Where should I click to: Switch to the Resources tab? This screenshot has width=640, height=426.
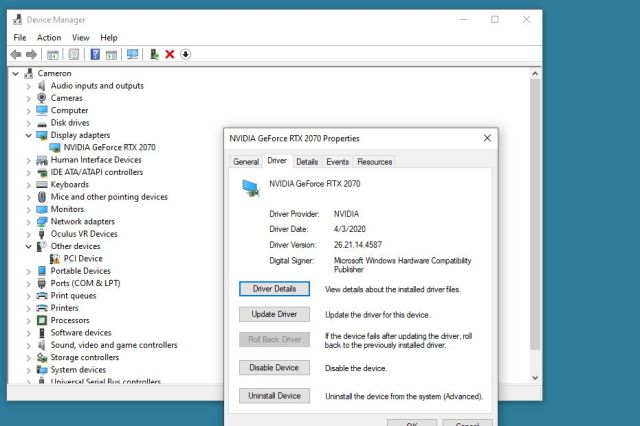tap(375, 162)
